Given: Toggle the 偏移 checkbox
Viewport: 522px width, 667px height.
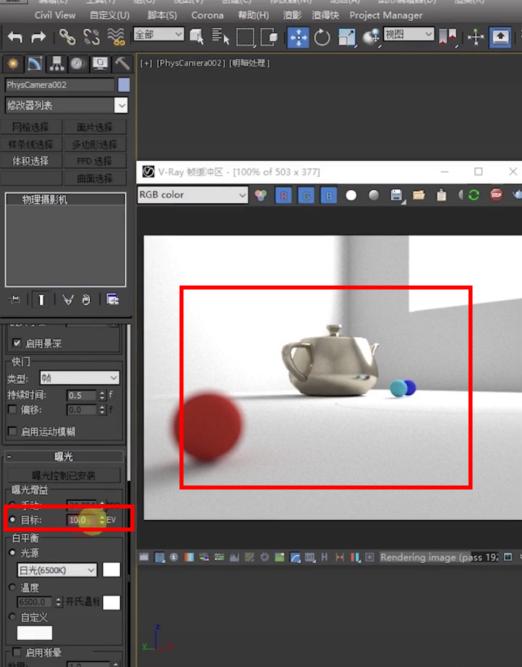Looking at the screenshot, I should [13, 410].
